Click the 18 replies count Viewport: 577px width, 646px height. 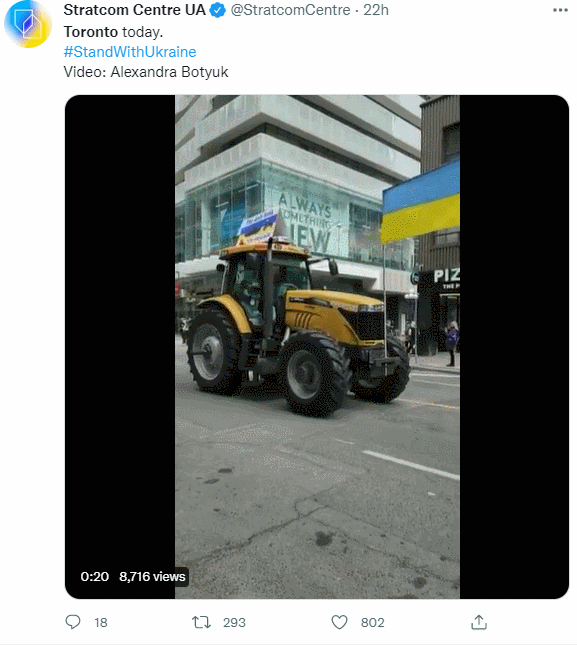(101, 622)
